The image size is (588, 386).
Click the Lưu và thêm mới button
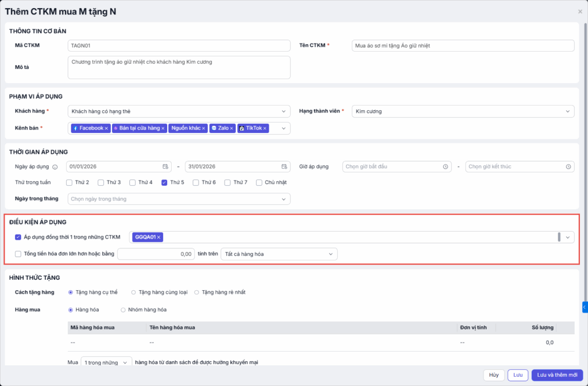(x=557, y=375)
